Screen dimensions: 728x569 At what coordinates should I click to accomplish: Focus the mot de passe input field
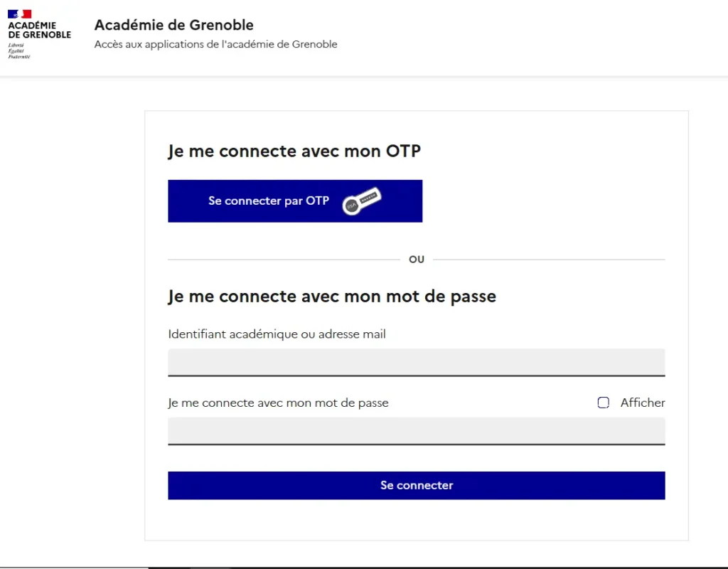417,431
